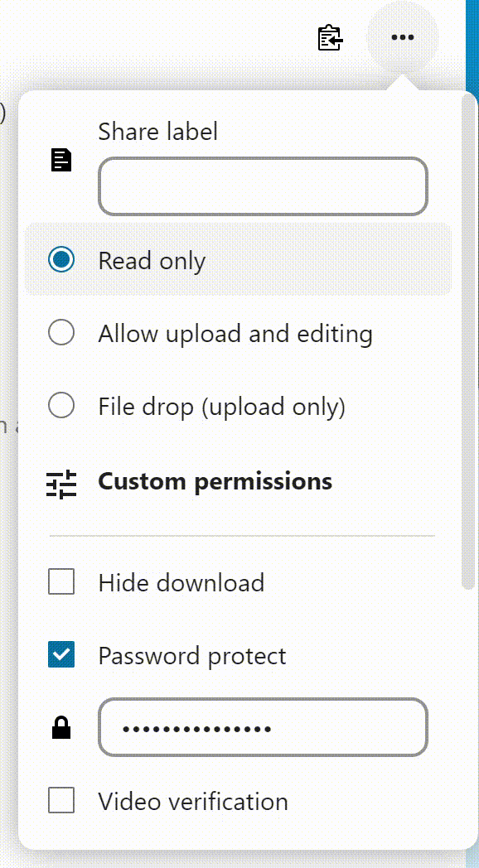Click the sliders icon next to Custom permissions

point(60,481)
